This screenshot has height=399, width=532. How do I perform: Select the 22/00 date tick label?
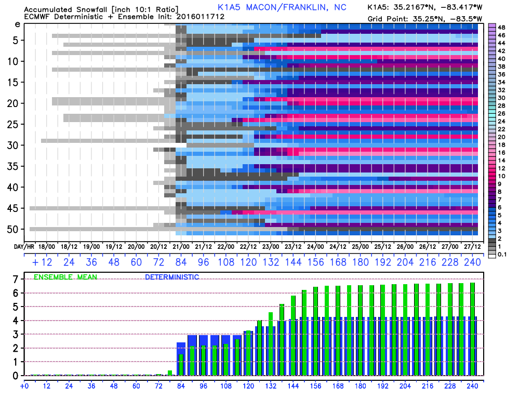coord(225,247)
